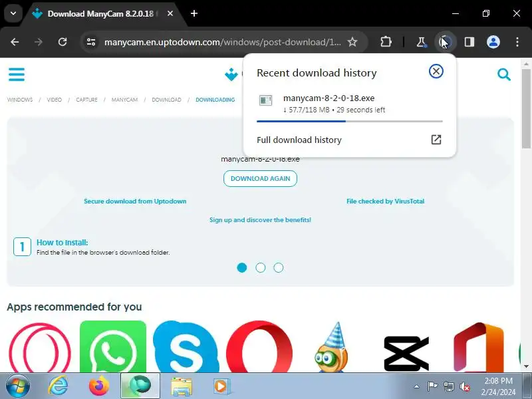Screen dimensions: 532x399
Task: Open Chrome Labs flask icon
Action: (421, 42)
